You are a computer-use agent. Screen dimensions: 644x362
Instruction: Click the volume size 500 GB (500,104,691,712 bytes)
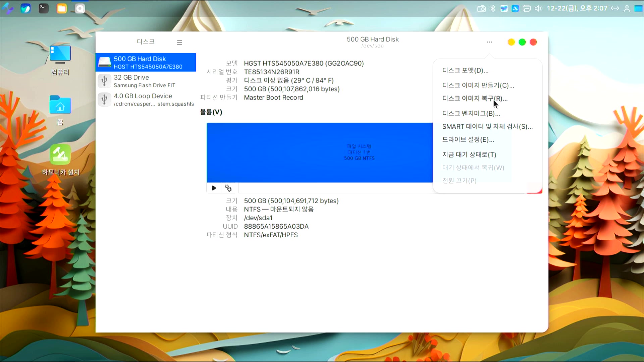[x=291, y=201]
